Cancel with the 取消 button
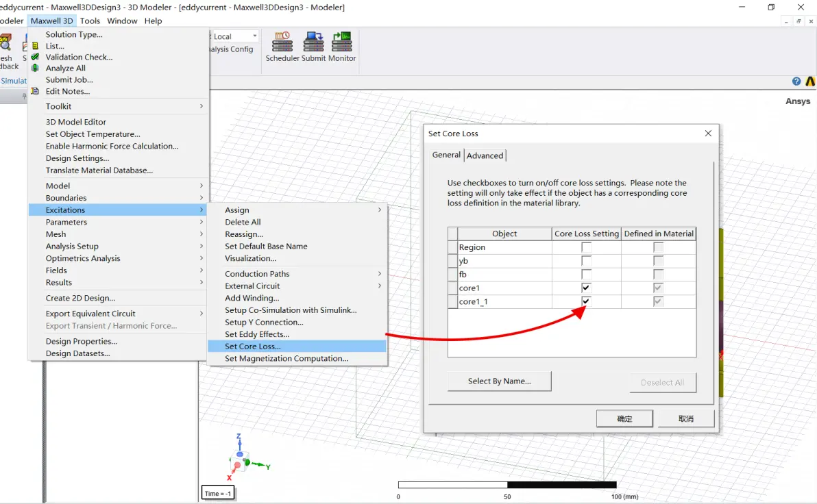Screen dimensions: 817x504 [x=685, y=418]
